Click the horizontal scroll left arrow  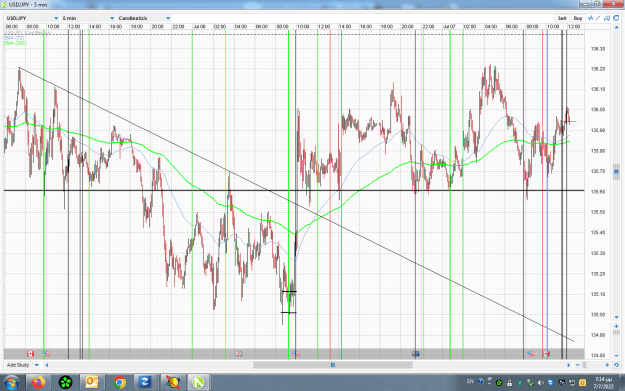(47, 365)
